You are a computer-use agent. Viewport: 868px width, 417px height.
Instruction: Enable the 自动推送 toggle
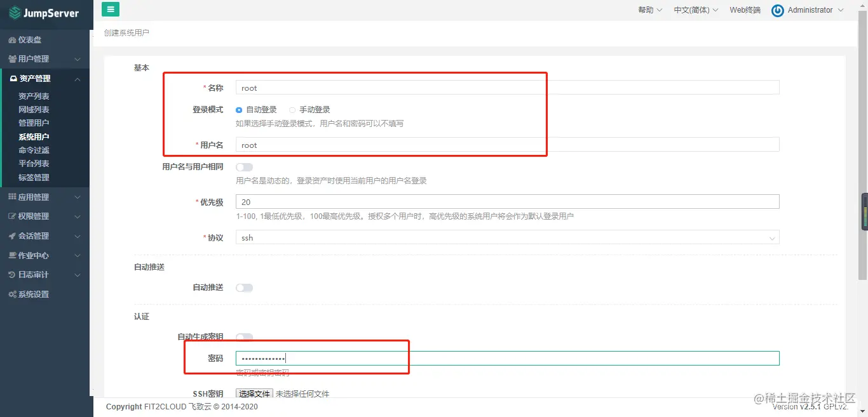pos(244,288)
